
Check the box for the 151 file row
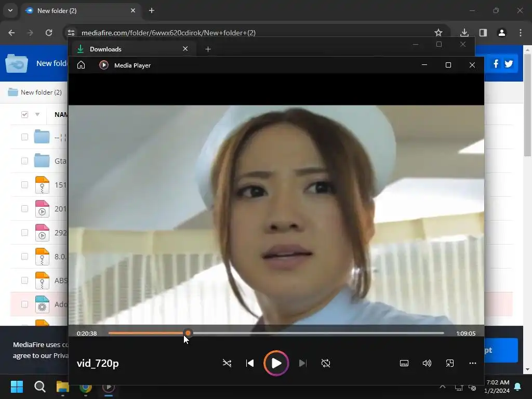coord(24,184)
